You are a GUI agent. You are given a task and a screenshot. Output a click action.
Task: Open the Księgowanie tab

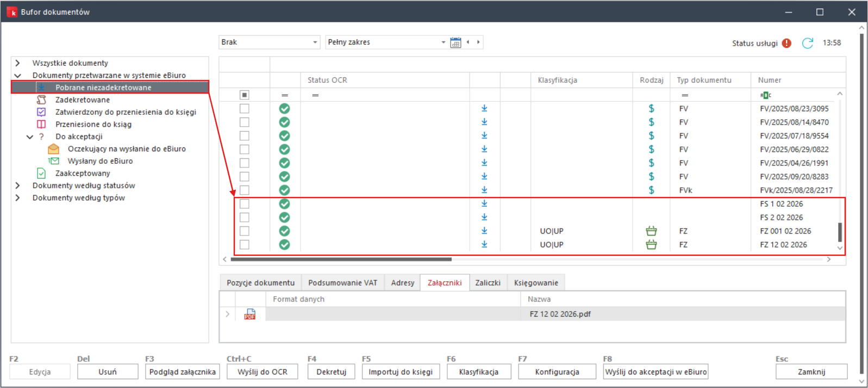coord(535,282)
